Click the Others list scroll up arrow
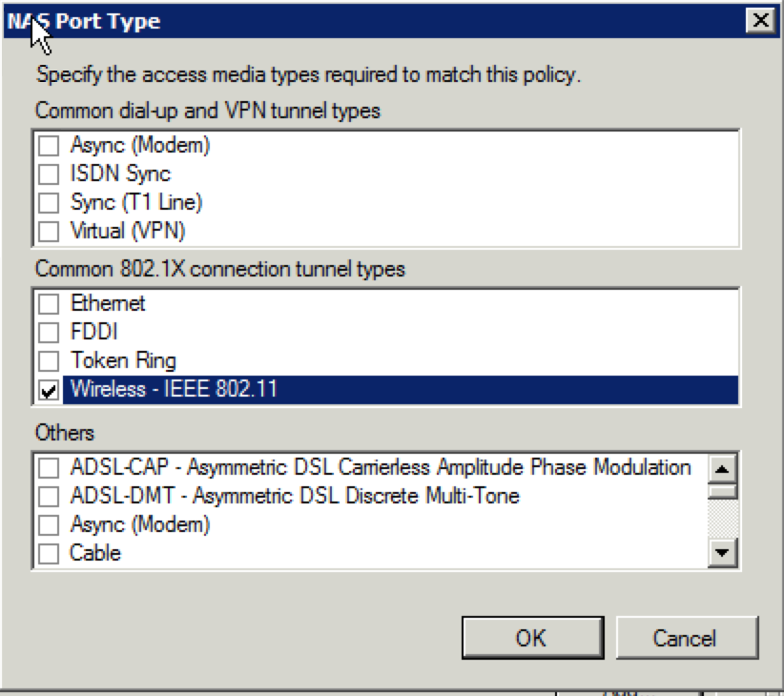Viewport: 784px width, 696px height. pyautogui.click(x=722, y=469)
